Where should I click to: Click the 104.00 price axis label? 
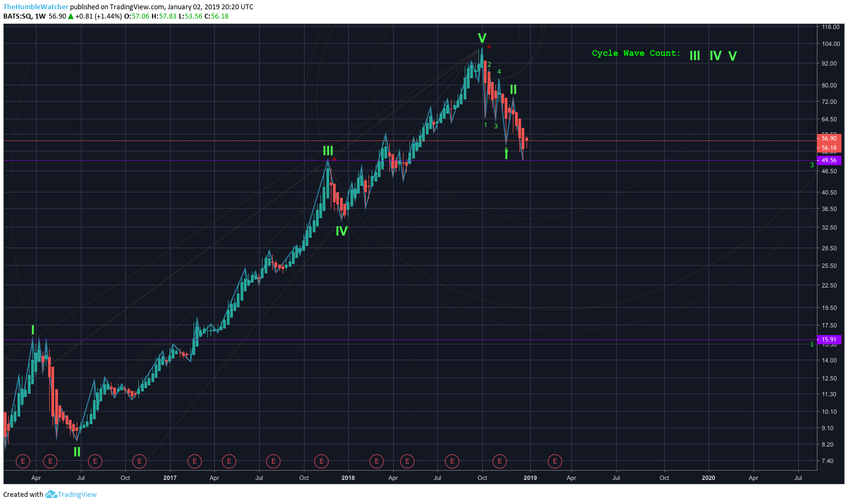(x=831, y=44)
